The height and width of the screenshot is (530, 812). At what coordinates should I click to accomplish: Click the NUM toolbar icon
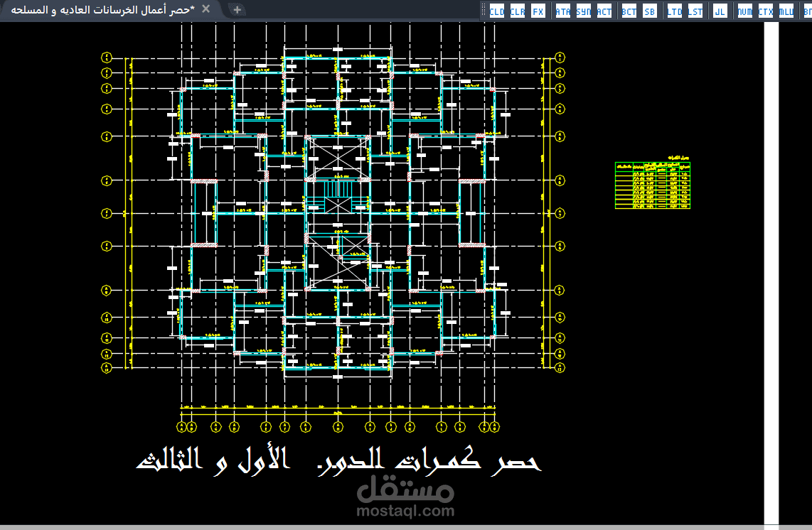(745, 11)
